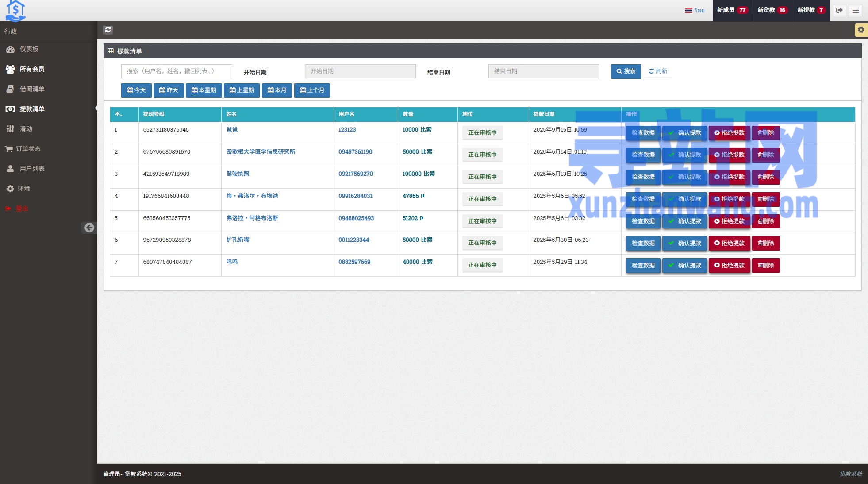
Task: Open the 仪表板 dashboard sidebar item
Action: coord(29,49)
